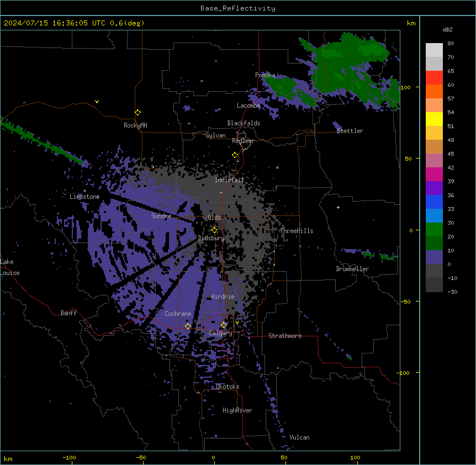
Task: Click the -100 tick on bottom axis
Action: coord(70,457)
